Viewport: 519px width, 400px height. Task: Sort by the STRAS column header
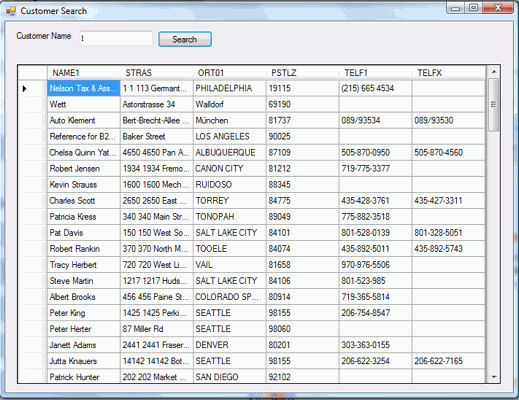coord(157,73)
